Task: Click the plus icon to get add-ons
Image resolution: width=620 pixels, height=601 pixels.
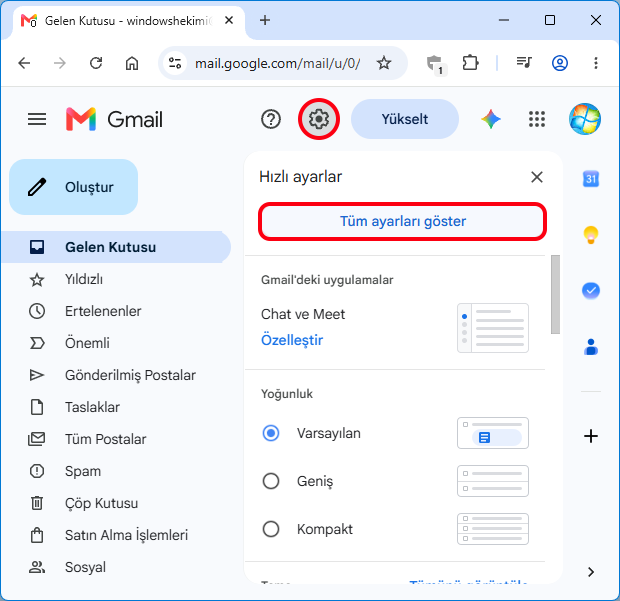Action: click(x=591, y=436)
